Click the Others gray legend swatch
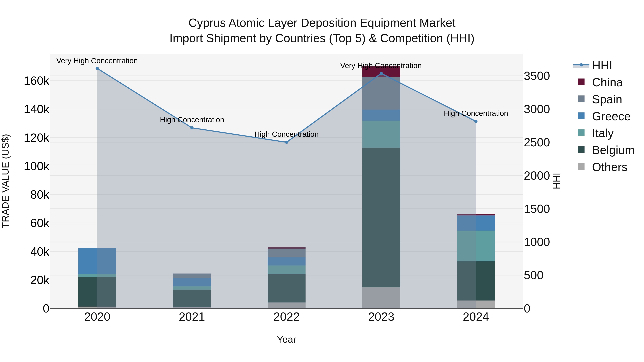This screenshot has height=362, width=644. point(581,166)
